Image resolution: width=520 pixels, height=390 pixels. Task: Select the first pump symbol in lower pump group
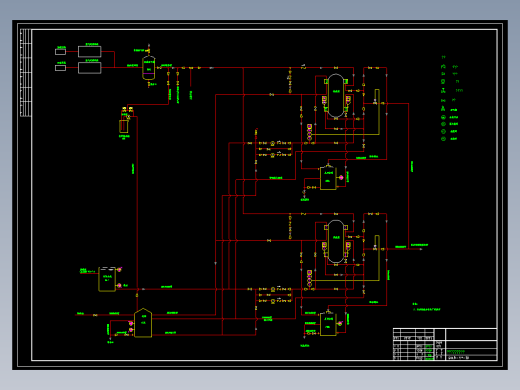(x=273, y=289)
